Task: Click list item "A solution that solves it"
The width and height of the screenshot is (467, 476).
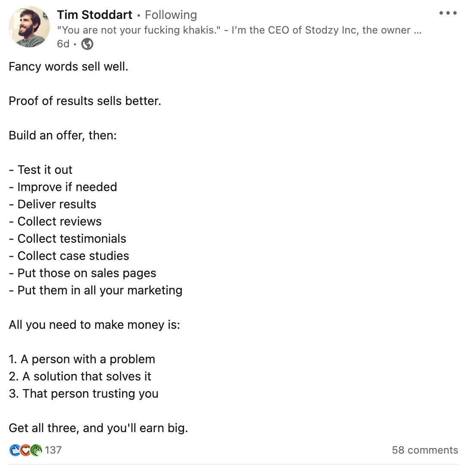Action: (x=80, y=377)
